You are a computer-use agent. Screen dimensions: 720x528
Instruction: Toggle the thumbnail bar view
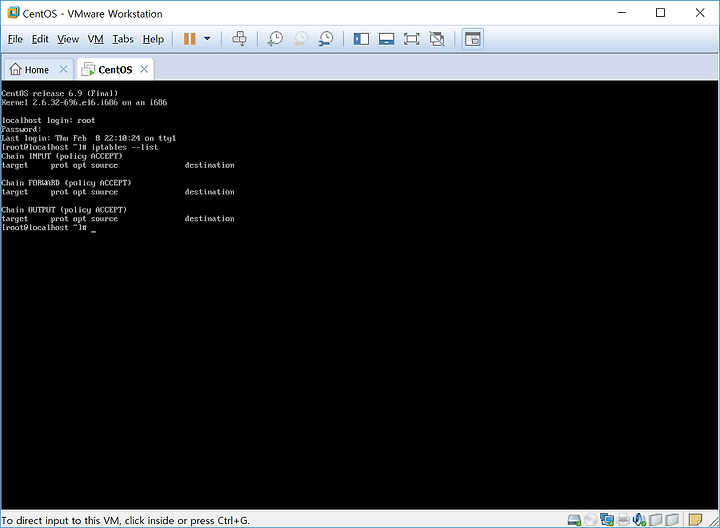[x=387, y=39]
